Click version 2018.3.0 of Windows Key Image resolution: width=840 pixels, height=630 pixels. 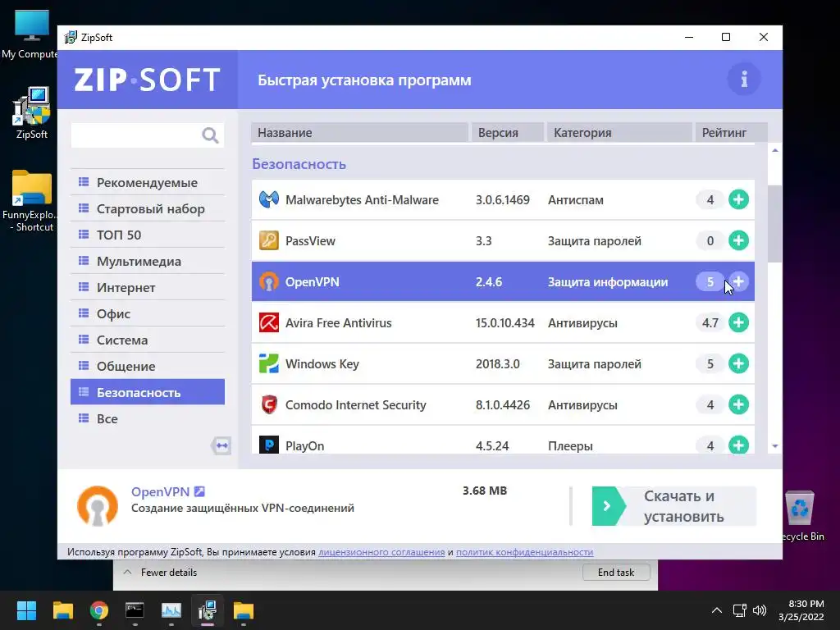(498, 363)
